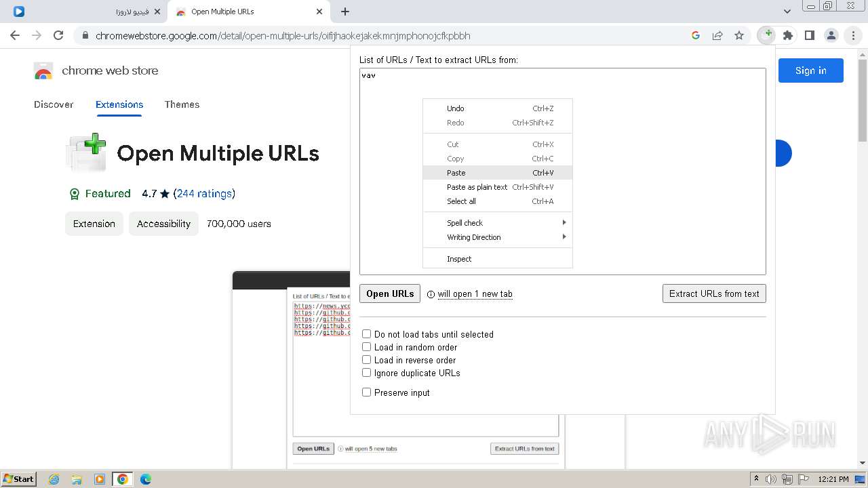Choose Redo from the context menu
Image resolution: width=868 pixels, height=488 pixels.
pyautogui.click(x=498, y=123)
